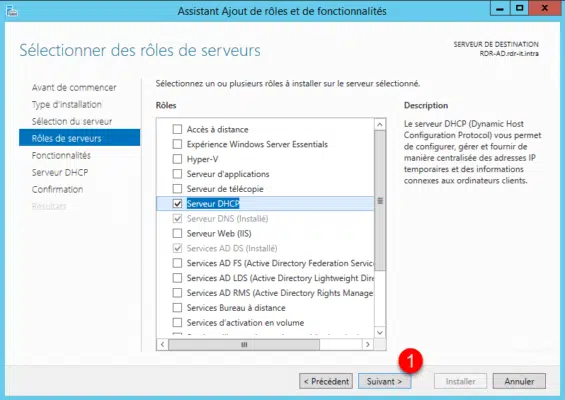Image resolution: width=565 pixels, height=400 pixels.
Task: Click the left arrow of the horizontal scrollbar
Action: point(163,345)
